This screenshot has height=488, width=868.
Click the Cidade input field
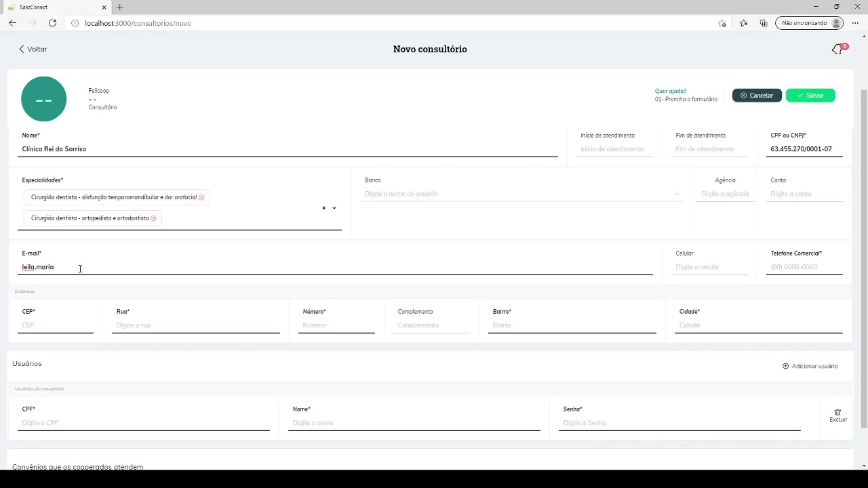(x=759, y=325)
